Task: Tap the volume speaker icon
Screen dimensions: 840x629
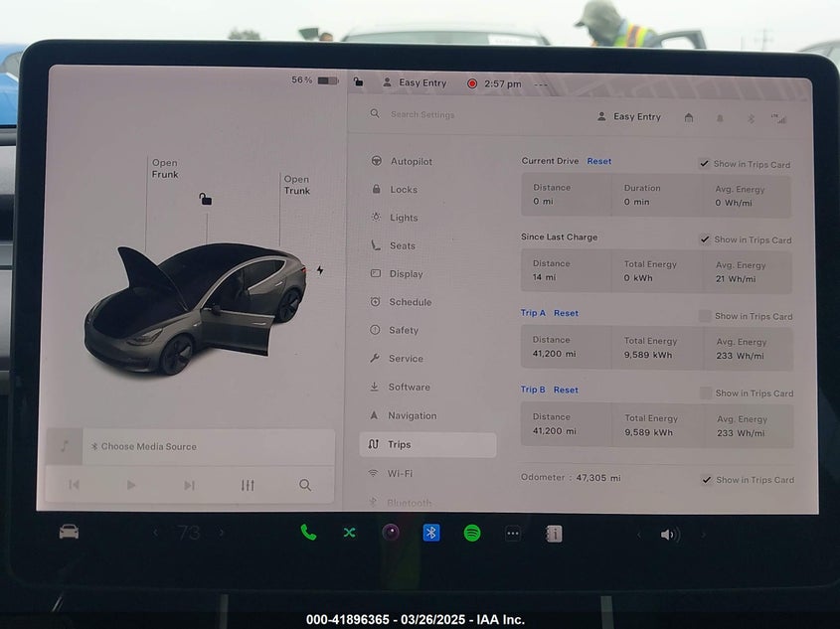Action: coord(670,535)
